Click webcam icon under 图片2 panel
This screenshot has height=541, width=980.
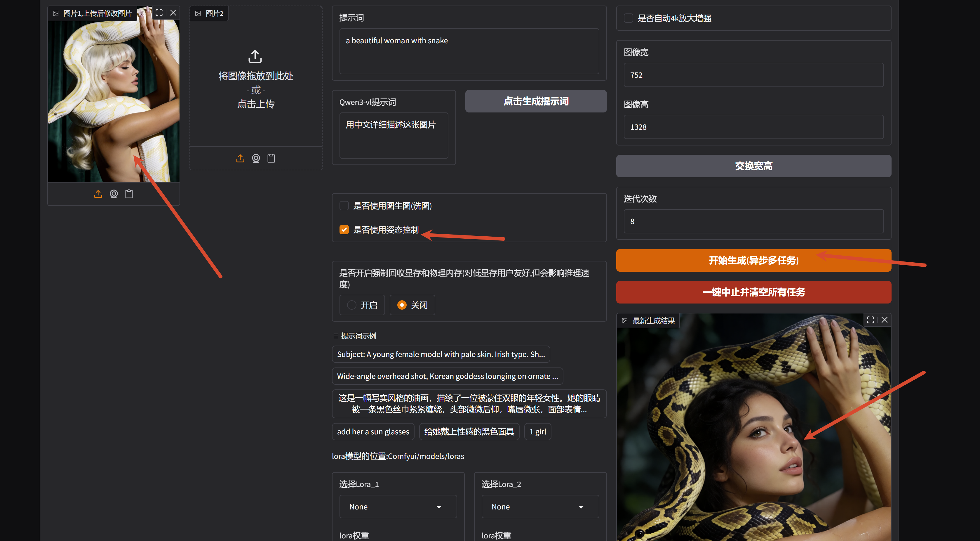[x=256, y=158]
